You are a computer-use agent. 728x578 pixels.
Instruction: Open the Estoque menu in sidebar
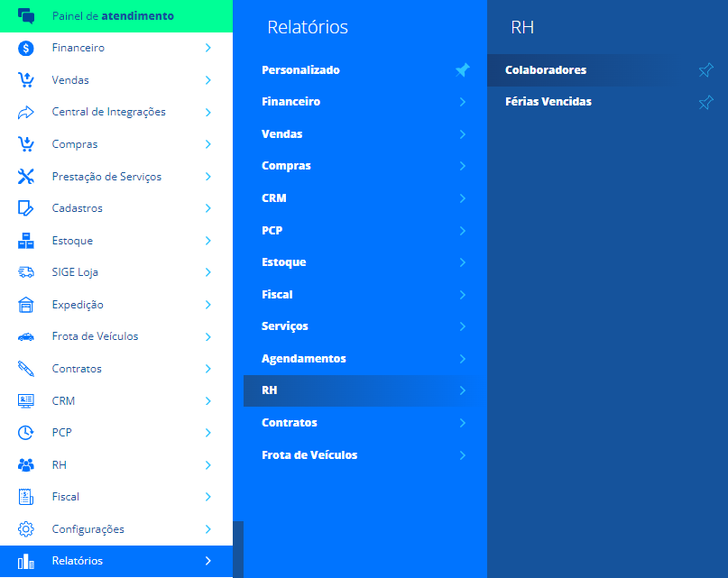(x=116, y=241)
